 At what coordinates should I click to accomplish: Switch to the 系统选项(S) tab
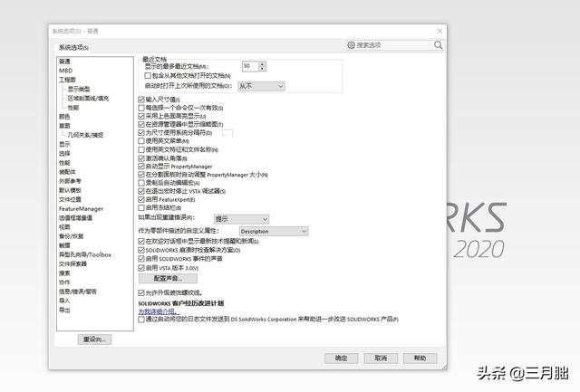point(73,48)
